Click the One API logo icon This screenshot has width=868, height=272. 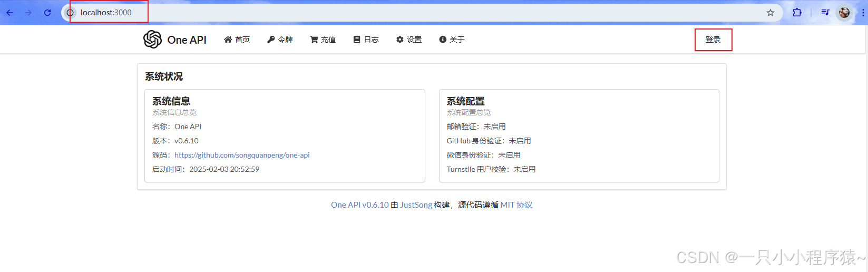[x=152, y=40]
